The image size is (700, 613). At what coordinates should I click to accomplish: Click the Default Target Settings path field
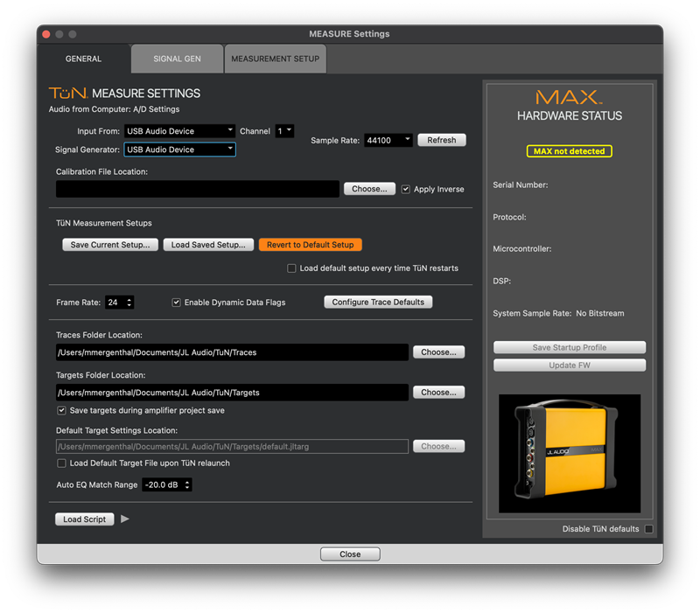pos(232,446)
